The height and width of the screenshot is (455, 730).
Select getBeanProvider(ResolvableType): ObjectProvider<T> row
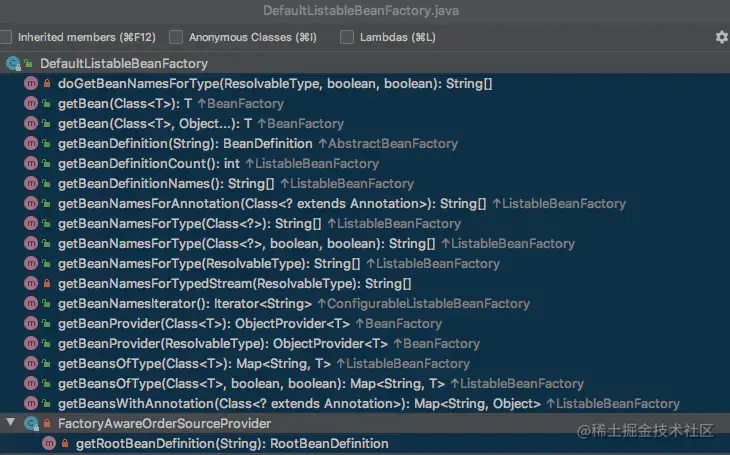(365, 344)
